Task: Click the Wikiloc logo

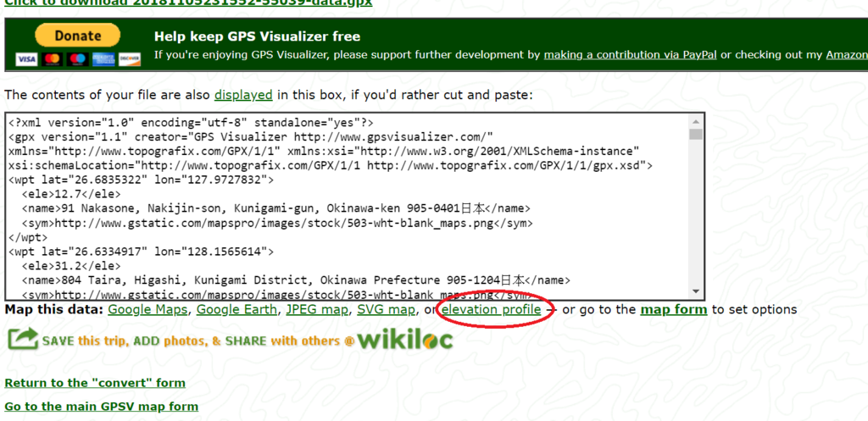Action: click(x=405, y=340)
